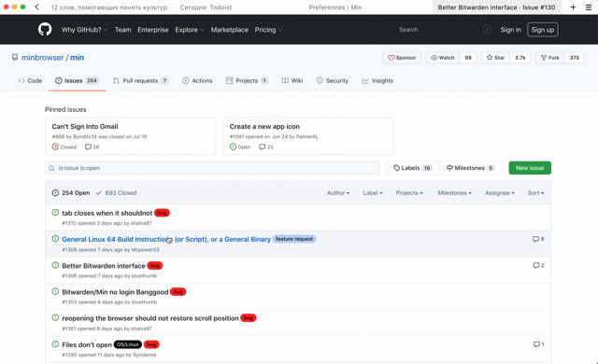Go back with the browser back arrow
598x364 pixels.
click(x=36, y=7)
